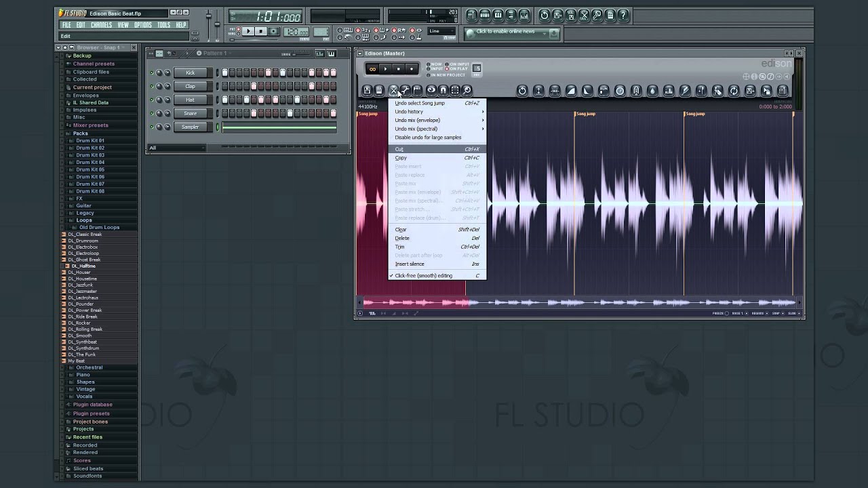Open the All channel filter dropdown
Viewport: 868px width, 488px height.
(x=176, y=148)
